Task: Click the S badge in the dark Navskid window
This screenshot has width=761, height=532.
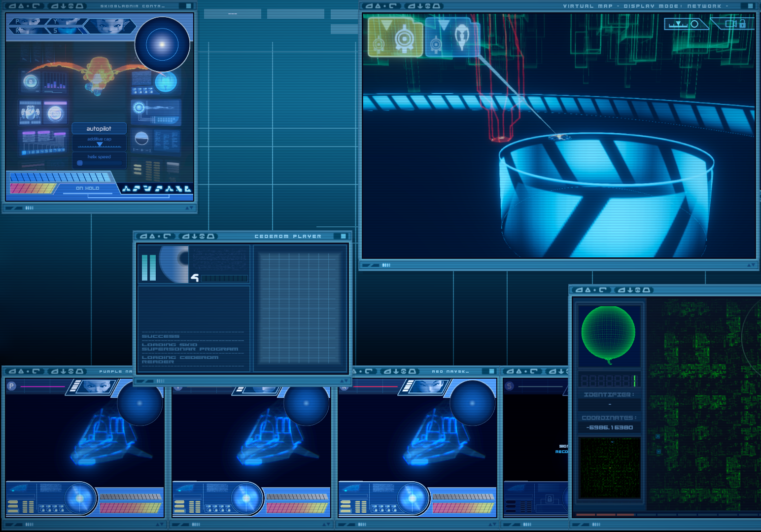Action: pos(510,386)
